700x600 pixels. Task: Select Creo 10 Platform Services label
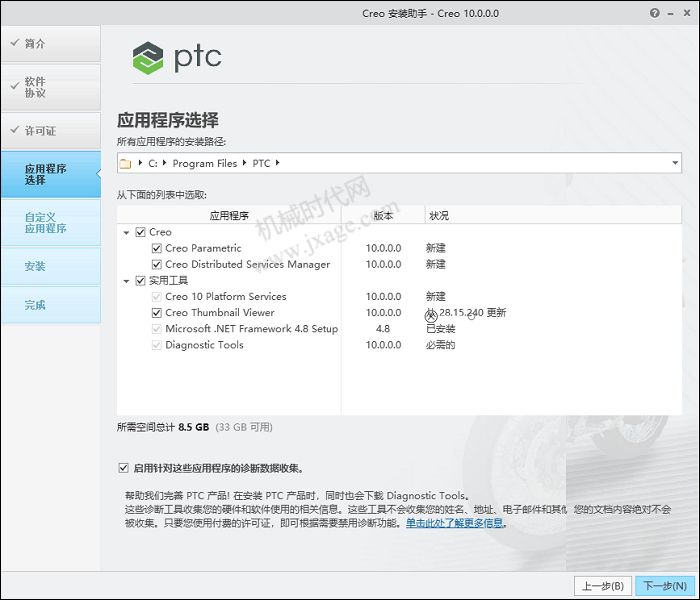coord(225,296)
